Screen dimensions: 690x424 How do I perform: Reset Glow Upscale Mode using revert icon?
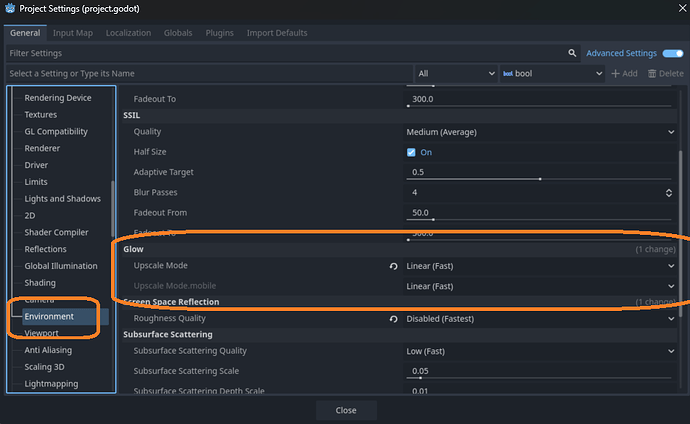[394, 267]
